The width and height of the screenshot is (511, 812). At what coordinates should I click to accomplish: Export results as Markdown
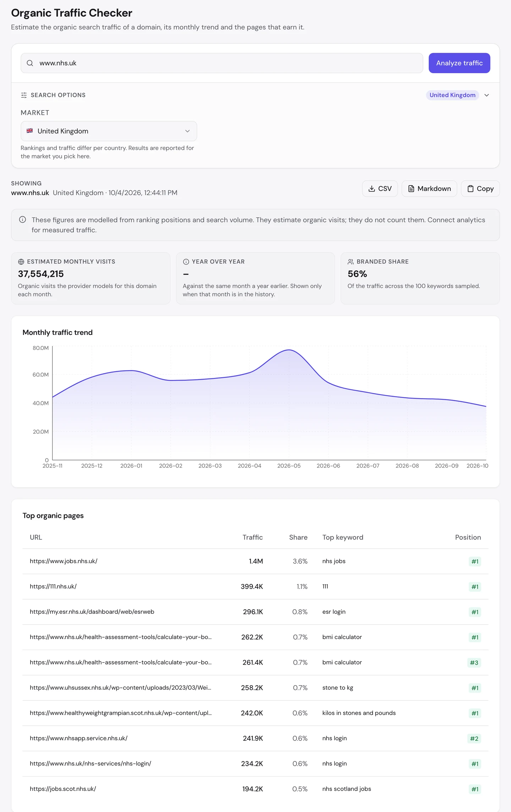click(429, 189)
